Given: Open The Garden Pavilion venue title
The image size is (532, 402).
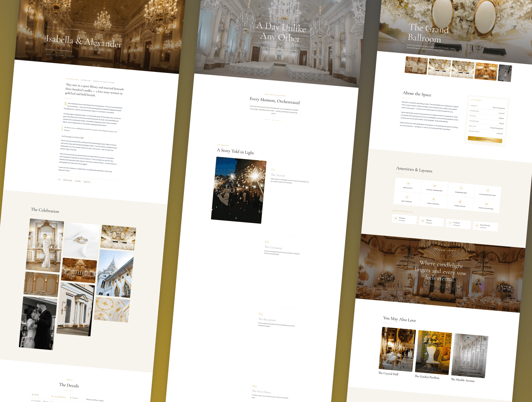Looking at the screenshot, I should point(427,377).
